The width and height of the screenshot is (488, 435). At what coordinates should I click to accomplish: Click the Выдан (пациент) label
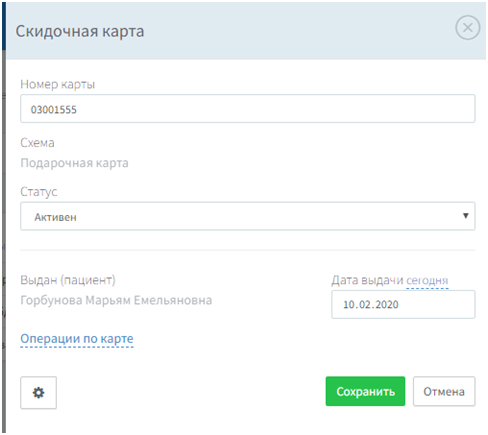point(68,280)
